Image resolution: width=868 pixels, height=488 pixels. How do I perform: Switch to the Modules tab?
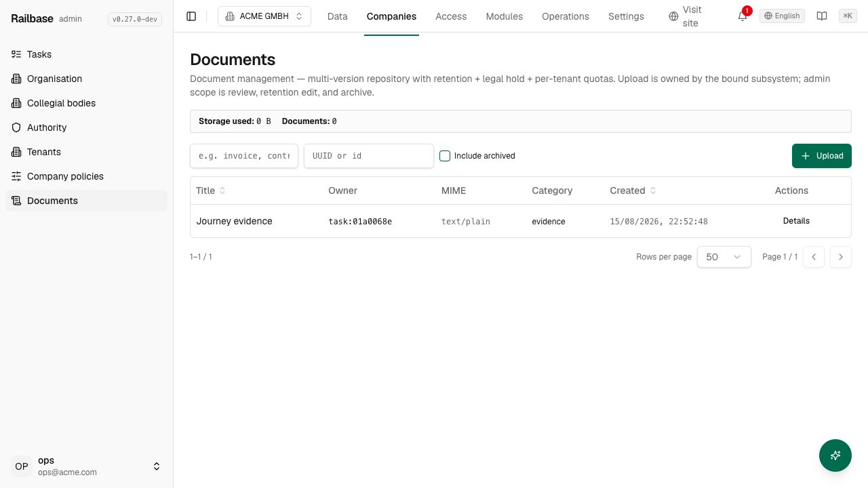pyautogui.click(x=504, y=16)
